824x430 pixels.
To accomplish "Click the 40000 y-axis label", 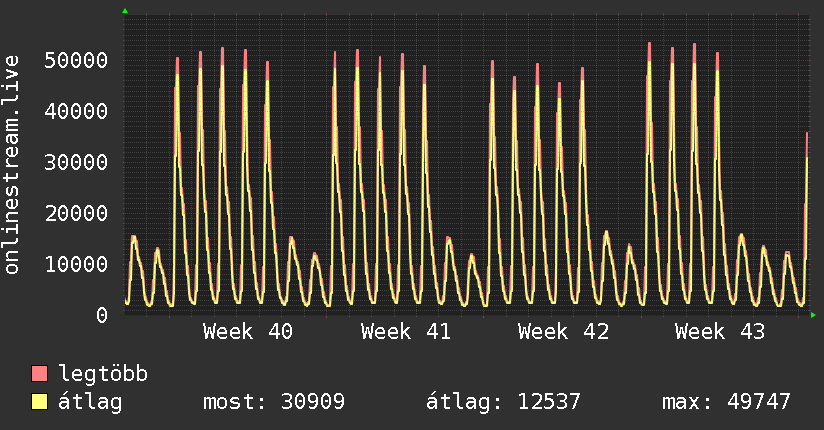I will pyautogui.click(x=76, y=111).
